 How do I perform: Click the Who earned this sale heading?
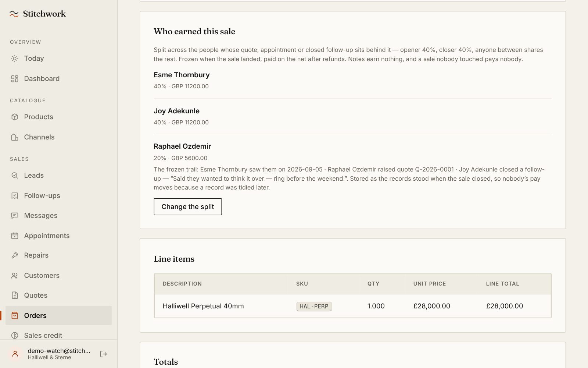click(194, 32)
